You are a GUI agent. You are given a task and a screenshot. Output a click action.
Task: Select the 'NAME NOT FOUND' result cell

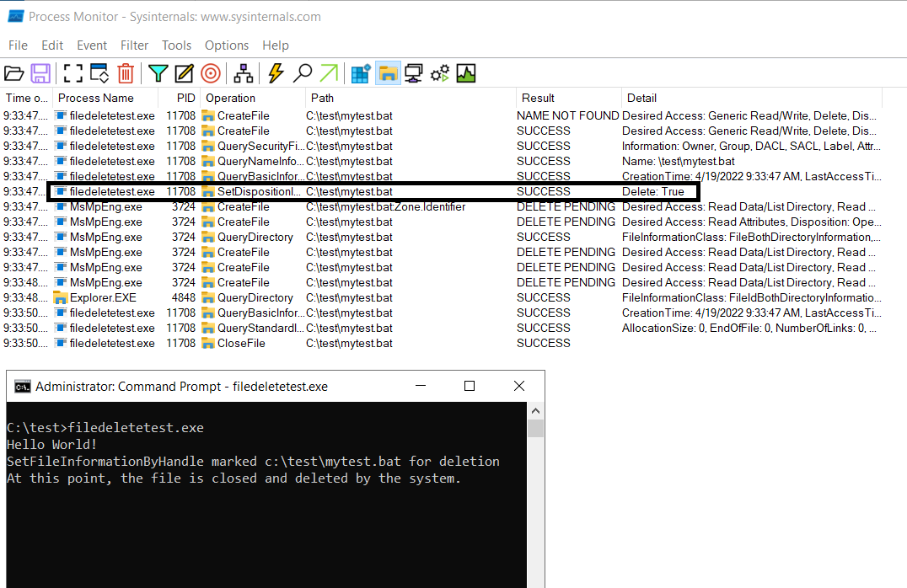tap(567, 115)
